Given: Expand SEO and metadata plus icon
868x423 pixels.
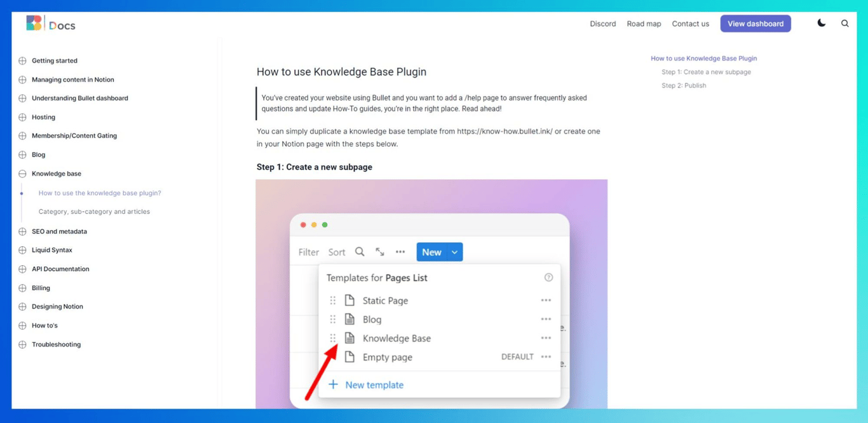Looking at the screenshot, I should click(x=22, y=232).
